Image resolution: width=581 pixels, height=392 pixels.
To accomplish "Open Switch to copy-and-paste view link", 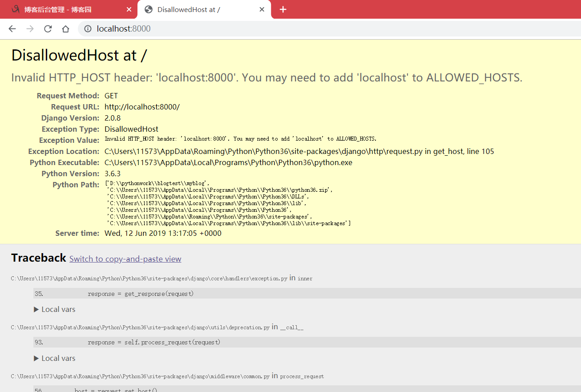I will [x=125, y=259].
